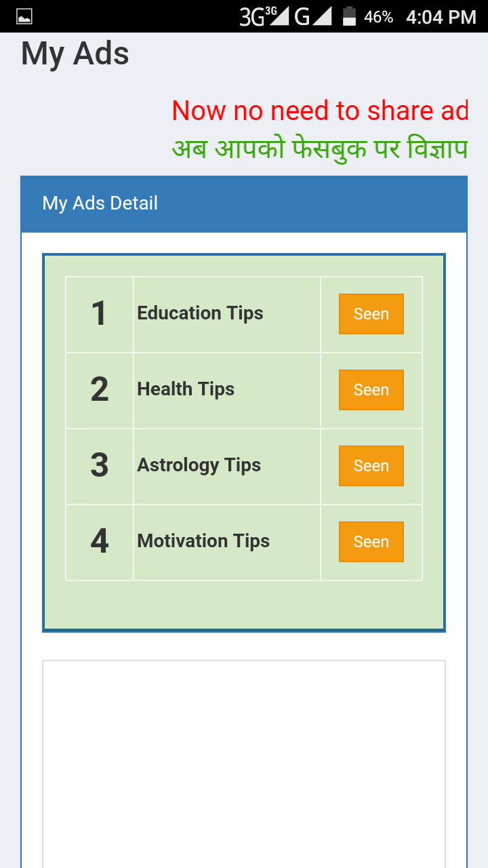Screen dimensions: 488x868
Task: Tap the red "Now no need to share" notice
Action: click(x=319, y=111)
